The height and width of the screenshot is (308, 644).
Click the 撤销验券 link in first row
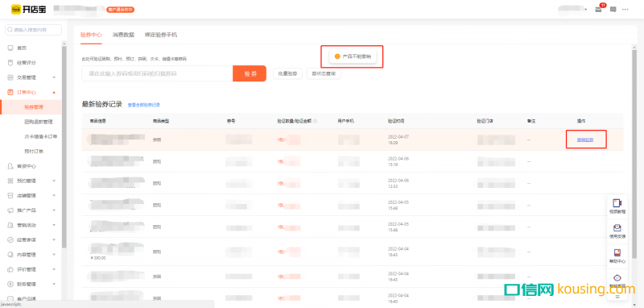[x=585, y=139]
